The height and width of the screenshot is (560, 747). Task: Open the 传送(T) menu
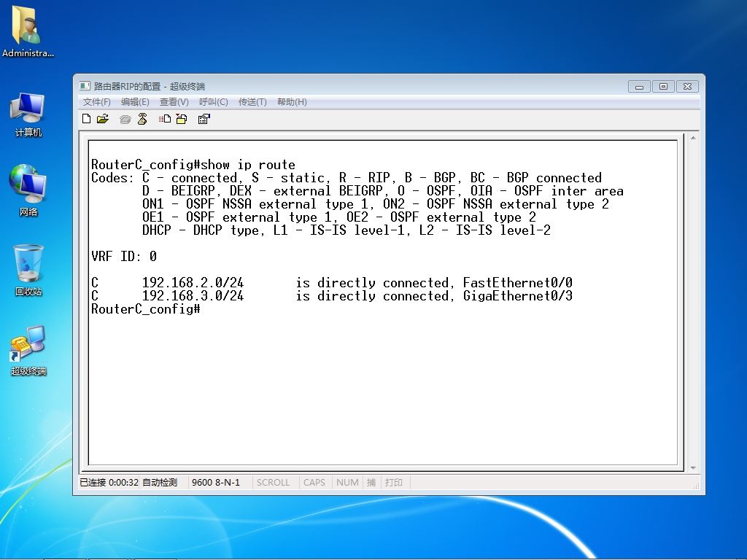pos(252,102)
